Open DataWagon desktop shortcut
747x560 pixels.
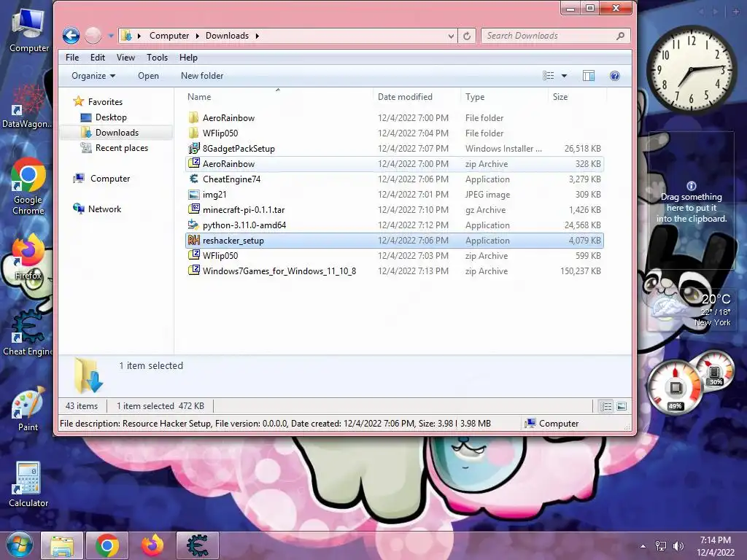[28, 106]
